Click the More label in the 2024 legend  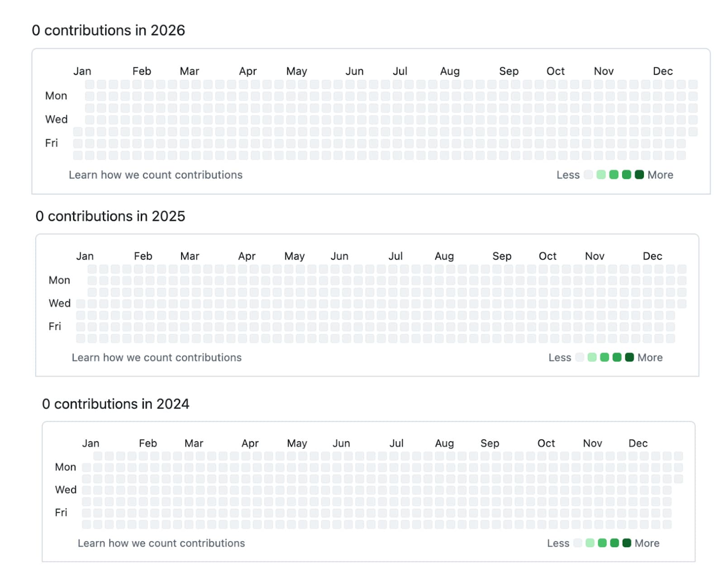647,543
